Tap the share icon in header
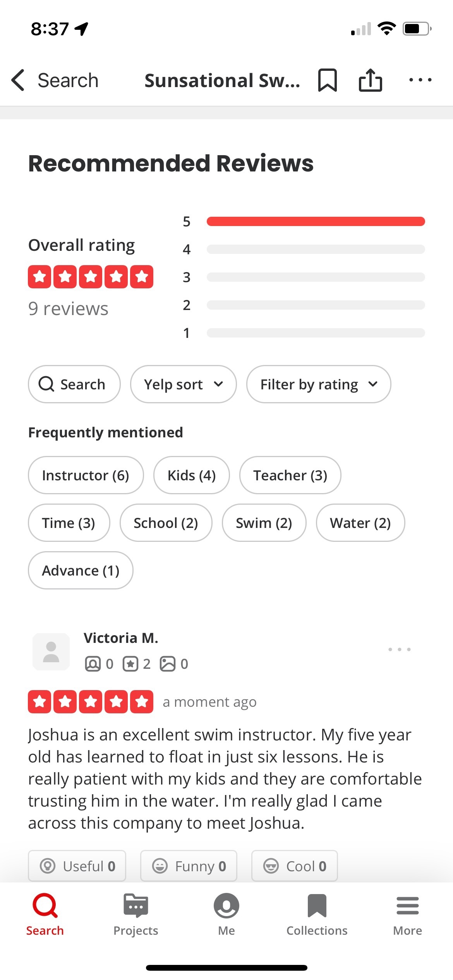Image resolution: width=453 pixels, height=980 pixels. (x=370, y=80)
